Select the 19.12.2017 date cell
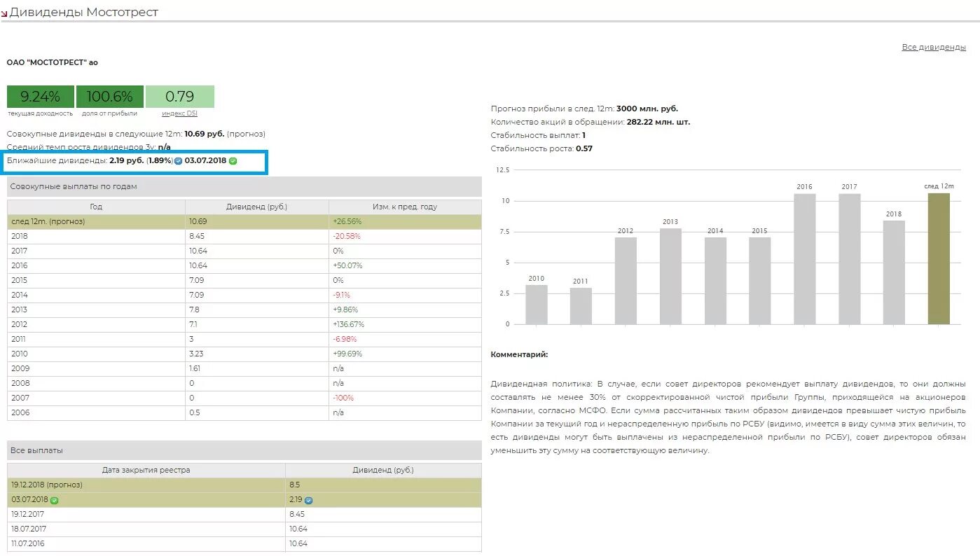980x556 pixels. (146, 514)
